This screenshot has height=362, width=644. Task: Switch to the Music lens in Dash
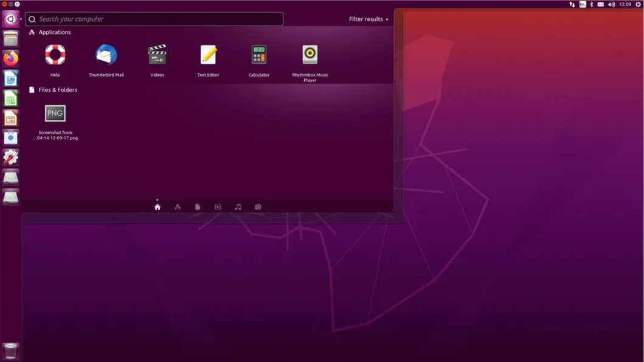coord(238,207)
